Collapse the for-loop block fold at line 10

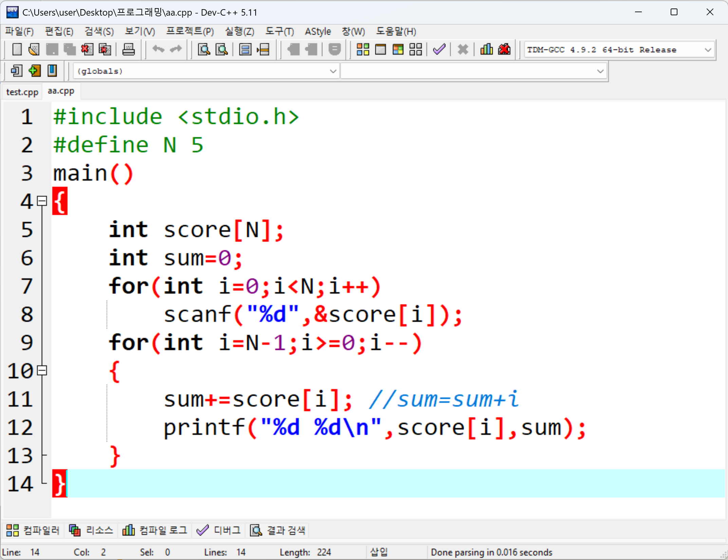pyautogui.click(x=42, y=370)
